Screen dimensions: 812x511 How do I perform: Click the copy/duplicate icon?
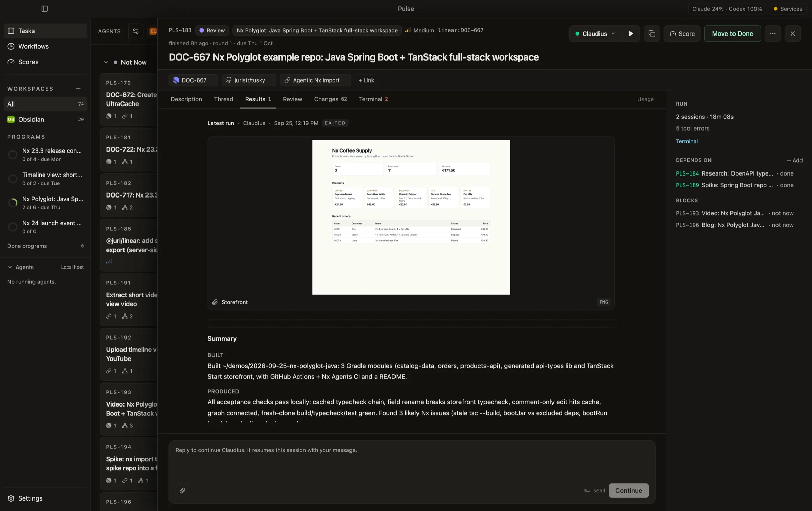[652, 33]
